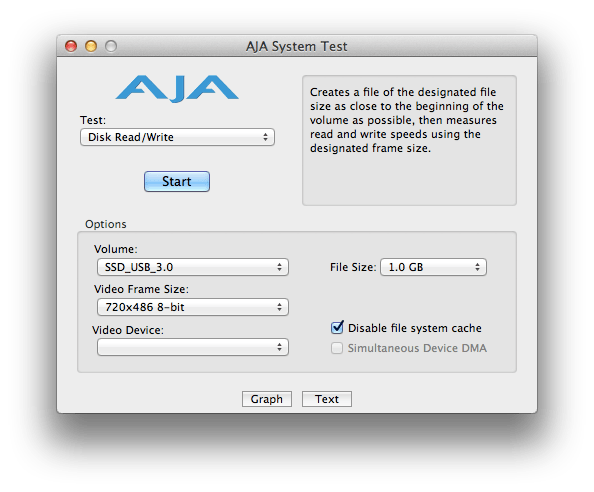594x492 pixels.
Task: Open the Video Frame Size dropdown
Action: 192,307
